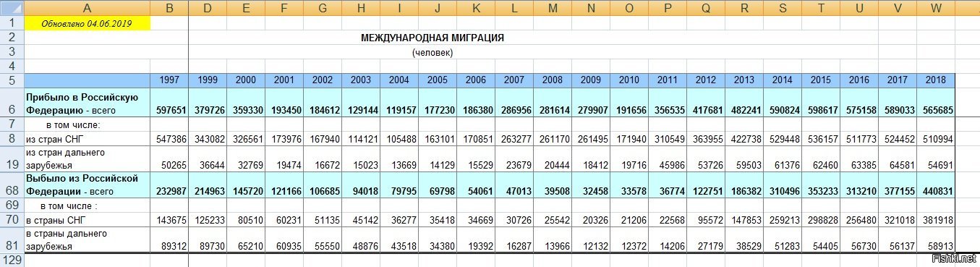Click cell with value 565685
Screen dimensions: 980x267
(x=936, y=109)
